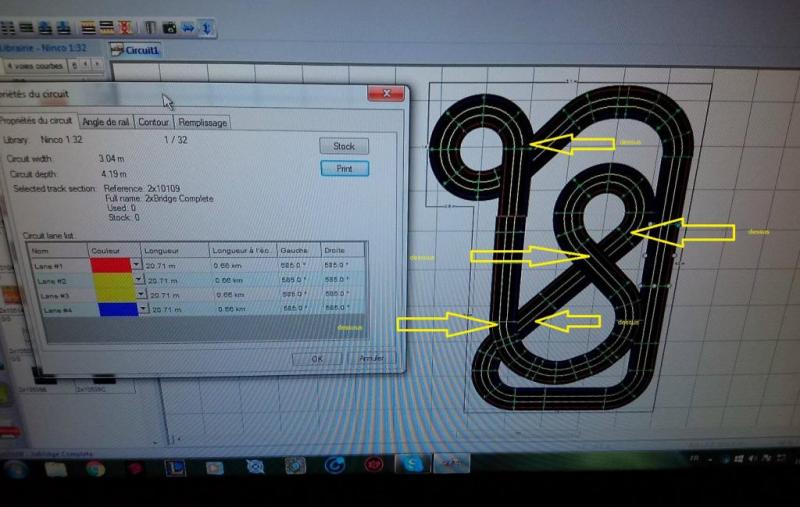This screenshot has height=507, width=800.
Task: Open the Chrome browser from the taskbar
Action: click(x=94, y=467)
